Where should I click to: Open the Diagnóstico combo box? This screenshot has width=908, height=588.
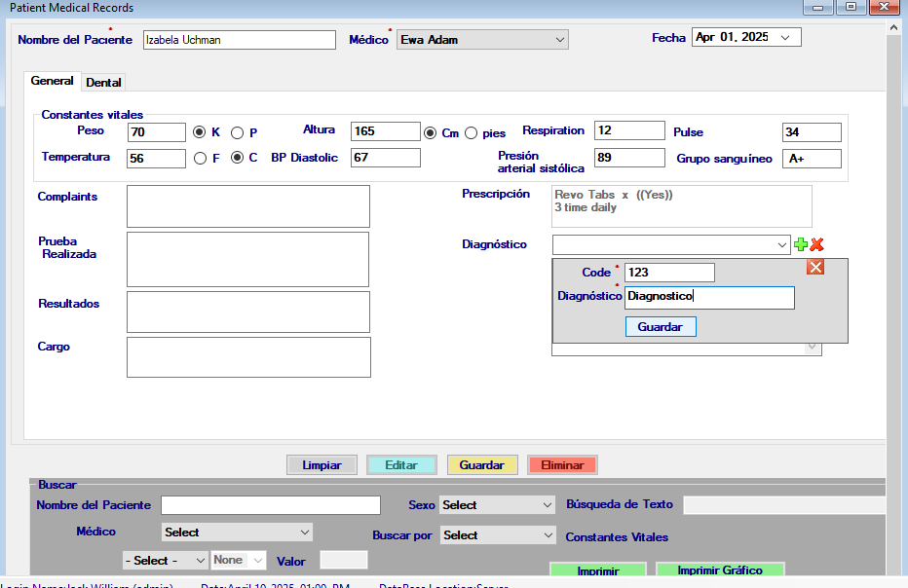pyautogui.click(x=671, y=245)
